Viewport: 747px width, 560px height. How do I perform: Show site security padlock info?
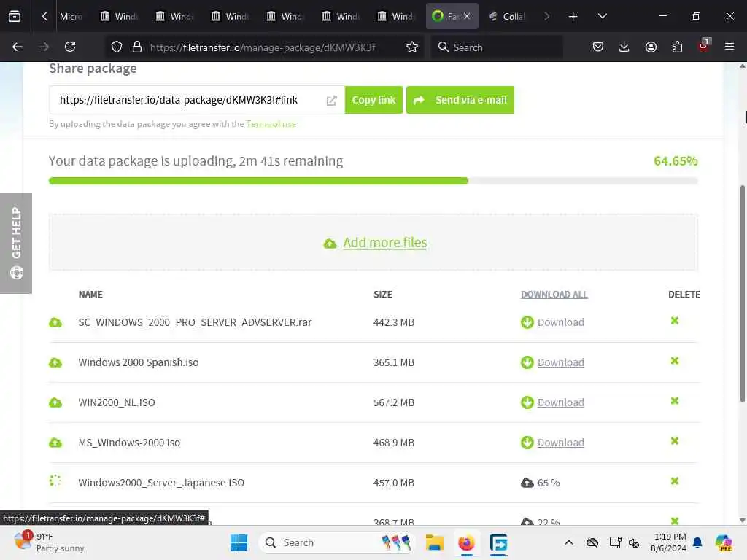click(137, 47)
